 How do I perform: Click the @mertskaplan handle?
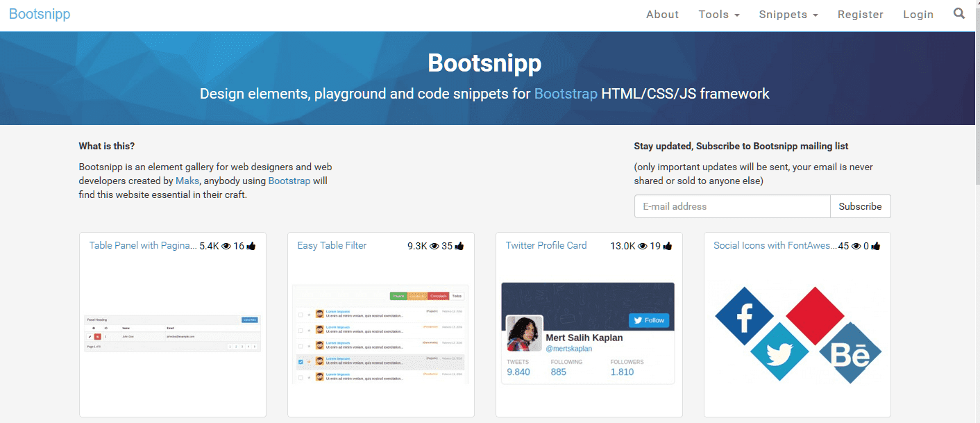pyautogui.click(x=569, y=349)
